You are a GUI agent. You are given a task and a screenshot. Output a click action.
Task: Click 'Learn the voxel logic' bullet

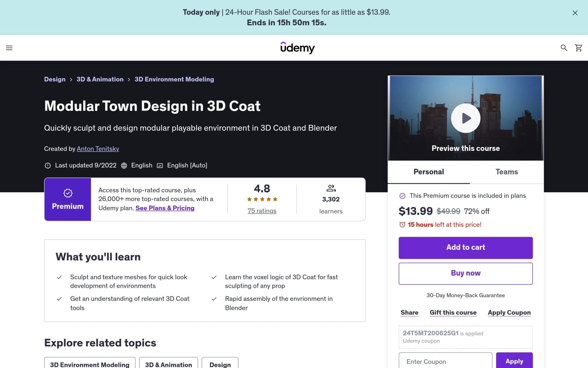point(281,281)
